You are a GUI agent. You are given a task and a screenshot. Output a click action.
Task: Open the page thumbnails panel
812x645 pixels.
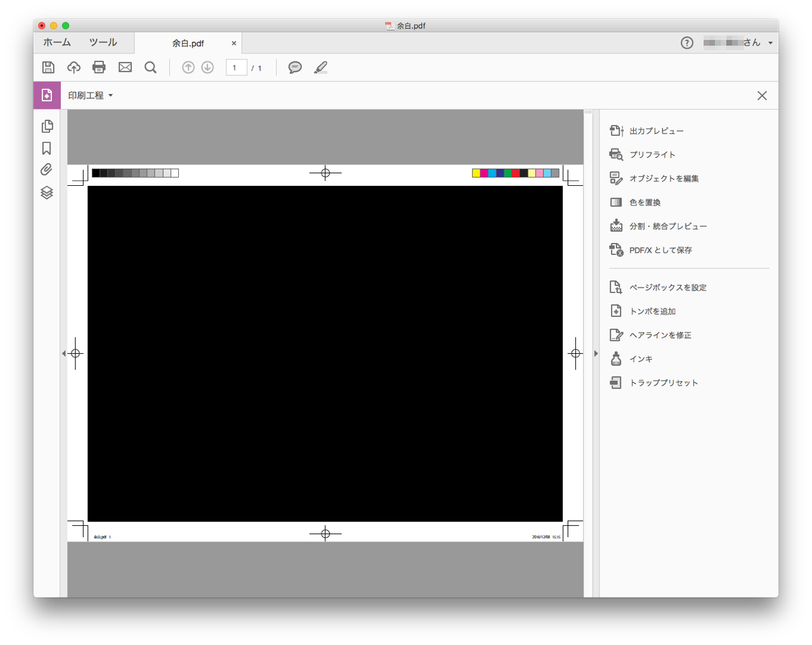pos(47,126)
